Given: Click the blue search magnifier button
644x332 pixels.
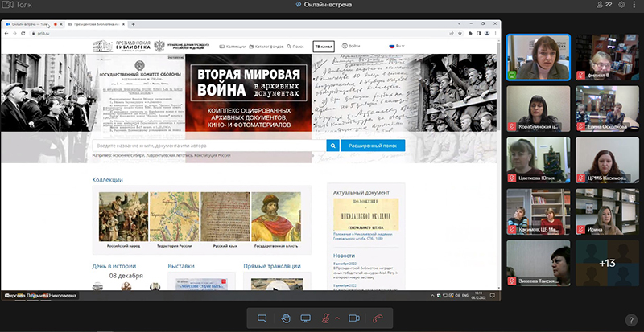Looking at the screenshot, I should (x=333, y=146).
